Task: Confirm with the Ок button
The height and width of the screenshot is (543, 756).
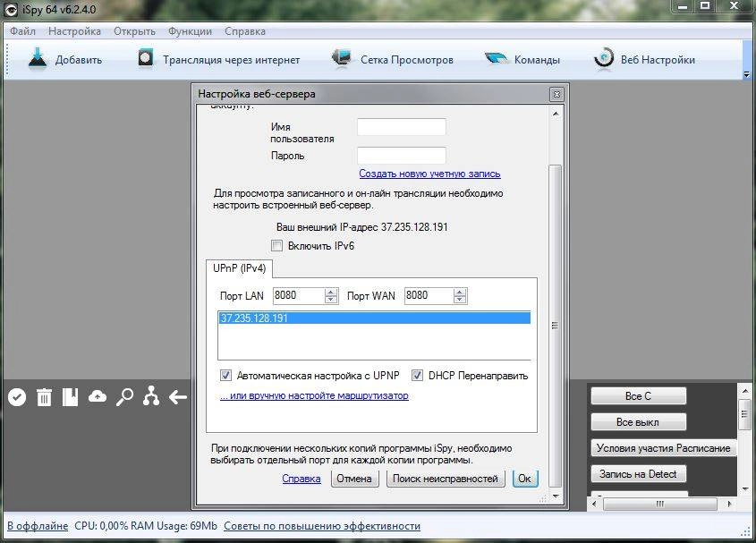Action: click(x=524, y=479)
